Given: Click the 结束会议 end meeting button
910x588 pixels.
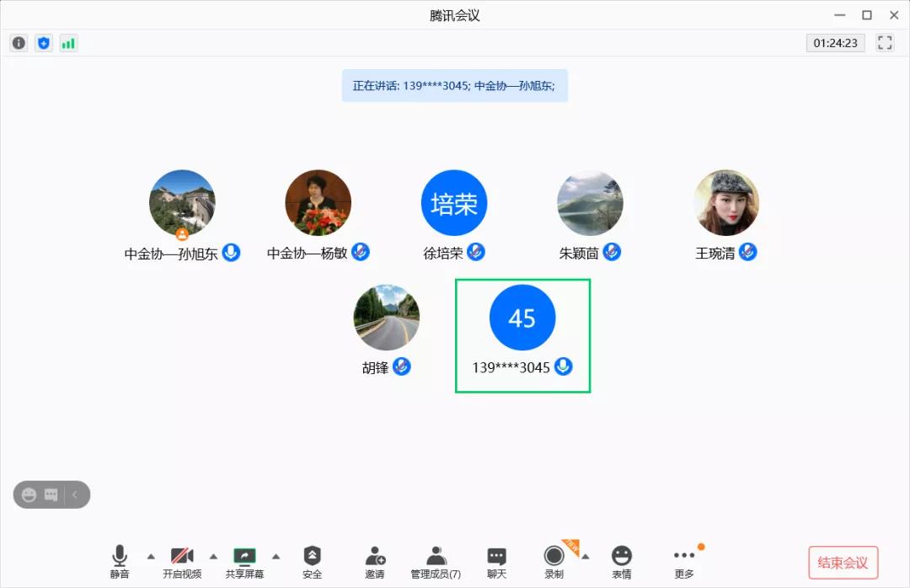Looking at the screenshot, I should (x=843, y=563).
